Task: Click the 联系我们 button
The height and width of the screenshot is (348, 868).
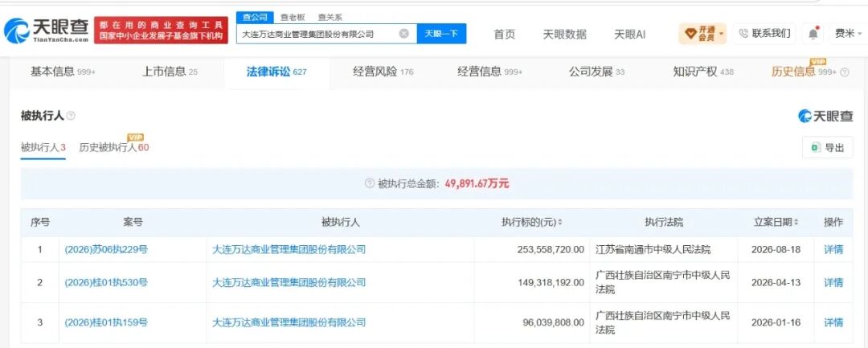Action: point(764,34)
